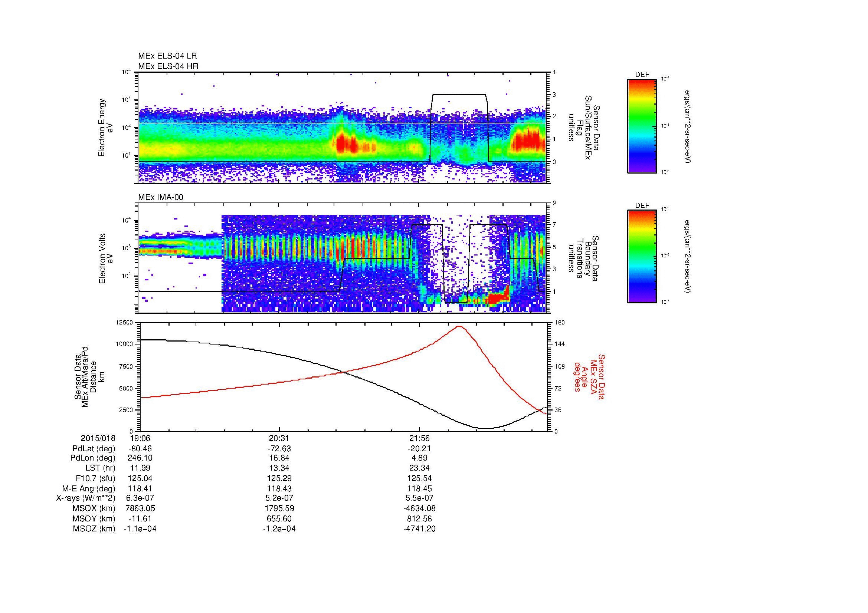The image size is (868, 613).
Task: Click the SZA curve peak near 180 degrees
Action: click(460, 326)
